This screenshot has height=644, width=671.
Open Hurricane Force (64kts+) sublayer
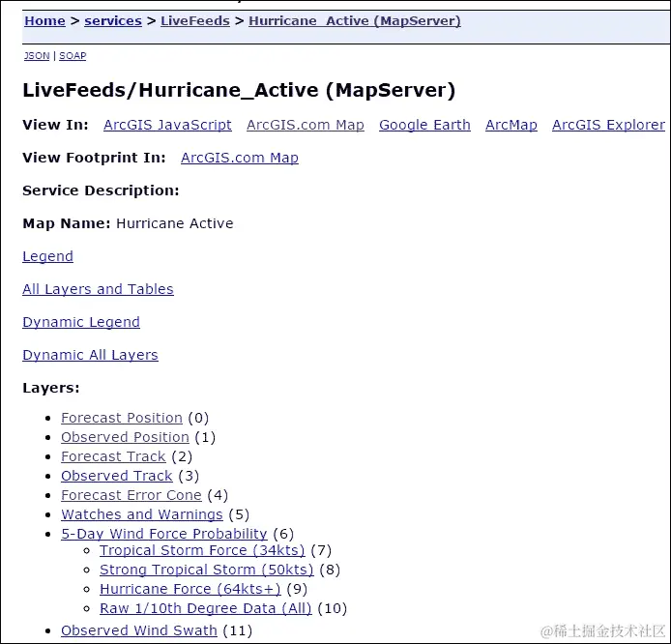[190, 589]
